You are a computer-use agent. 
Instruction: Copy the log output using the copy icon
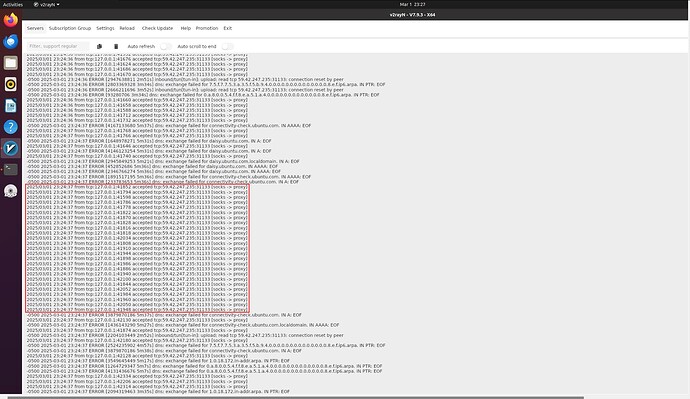(x=99, y=46)
